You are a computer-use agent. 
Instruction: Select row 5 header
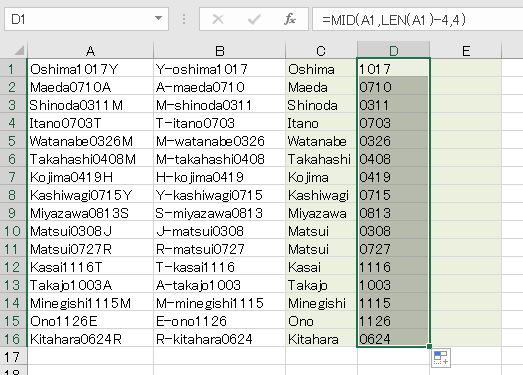click(x=13, y=141)
